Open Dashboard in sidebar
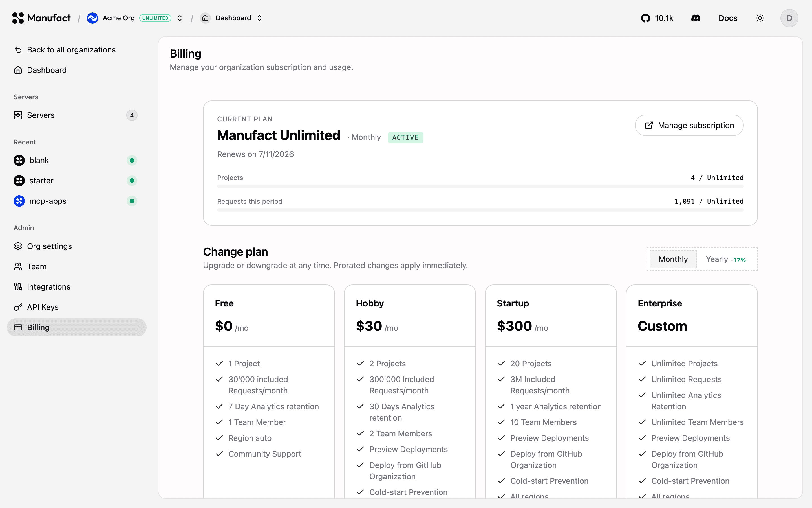The width and height of the screenshot is (812, 508). [x=76, y=70]
